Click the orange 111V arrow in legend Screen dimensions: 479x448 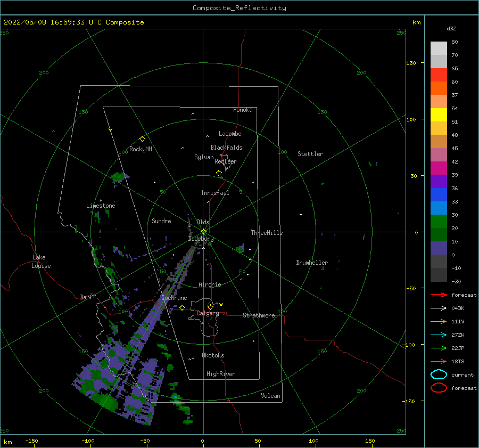439,321
